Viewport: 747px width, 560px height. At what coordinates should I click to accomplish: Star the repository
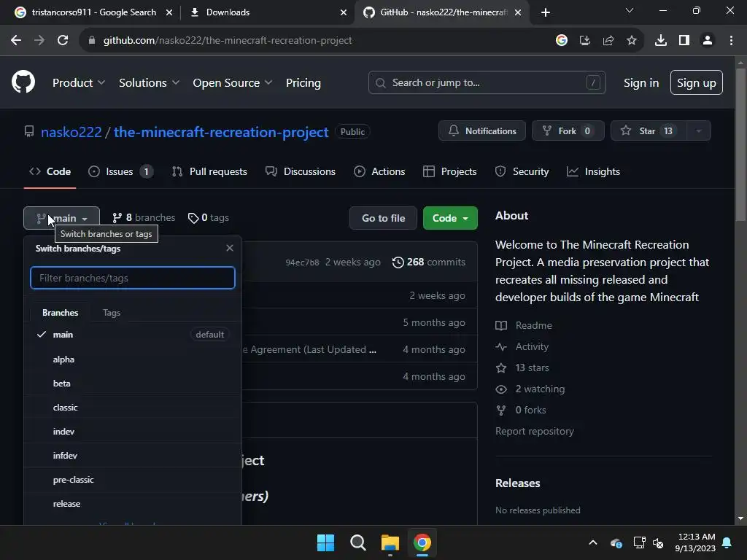[649, 131]
